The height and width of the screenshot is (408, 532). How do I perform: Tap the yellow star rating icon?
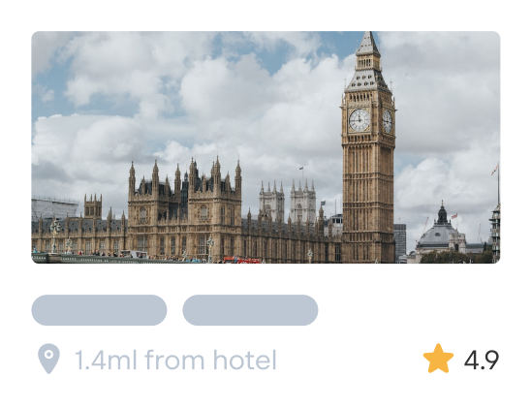[x=438, y=359]
